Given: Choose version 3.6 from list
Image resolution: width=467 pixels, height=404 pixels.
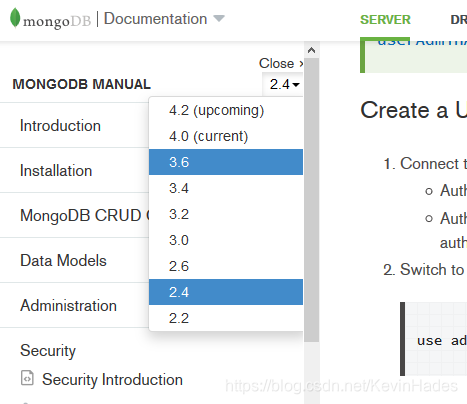Looking at the screenshot, I should click(226, 162).
